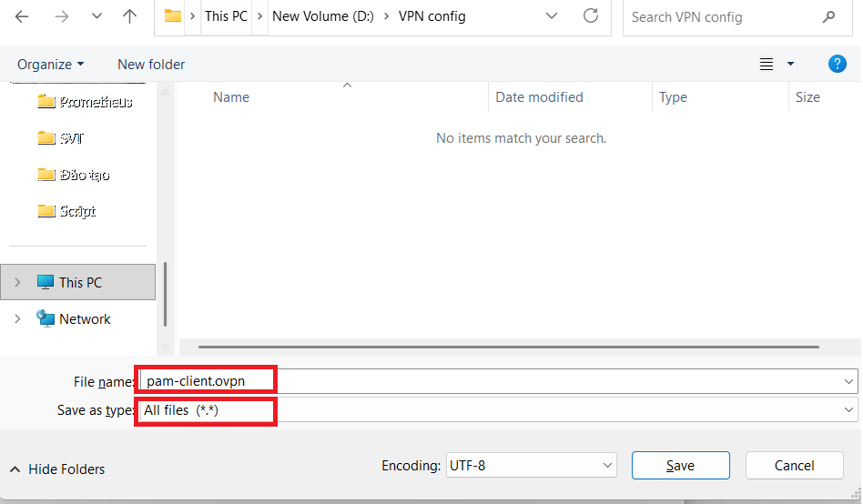The height and width of the screenshot is (504, 863).
Task: Expand the Network tree node
Action: tap(17, 319)
